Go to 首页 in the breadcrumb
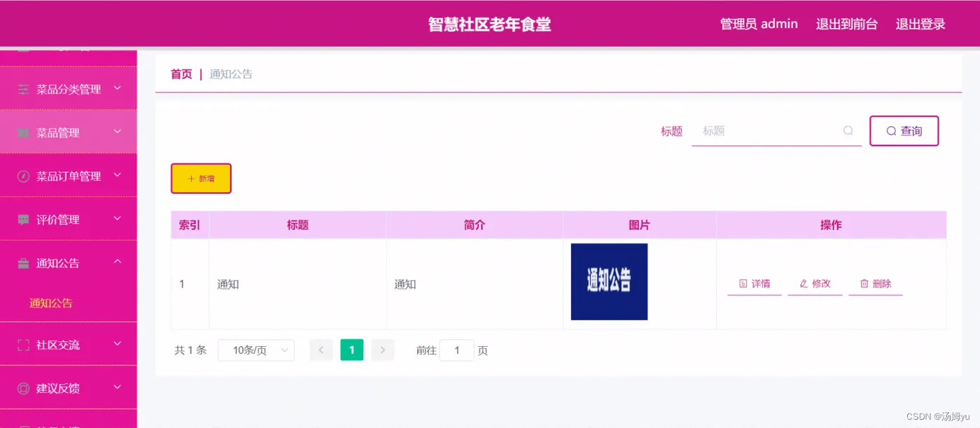This screenshot has width=980, height=428. click(181, 74)
